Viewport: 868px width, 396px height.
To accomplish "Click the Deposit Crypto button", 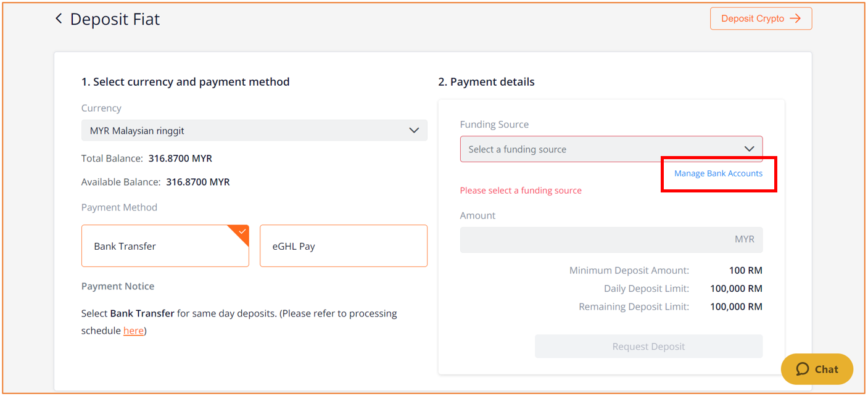I will point(761,19).
